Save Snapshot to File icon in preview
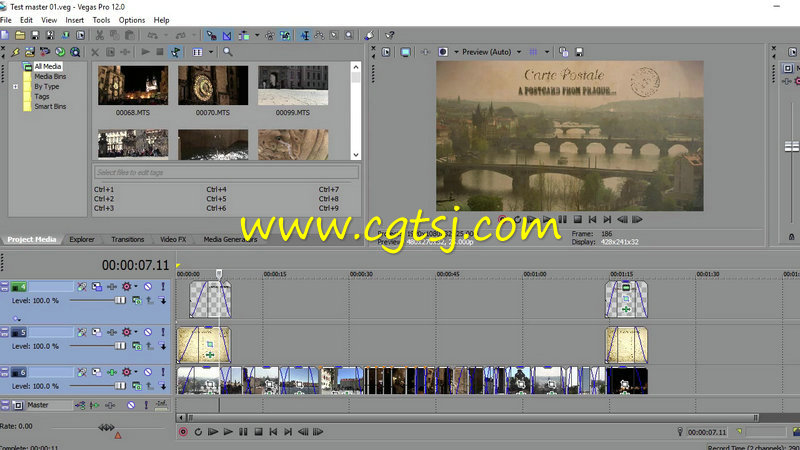Image resolution: width=800 pixels, height=450 pixels. click(x=579, y=52)
